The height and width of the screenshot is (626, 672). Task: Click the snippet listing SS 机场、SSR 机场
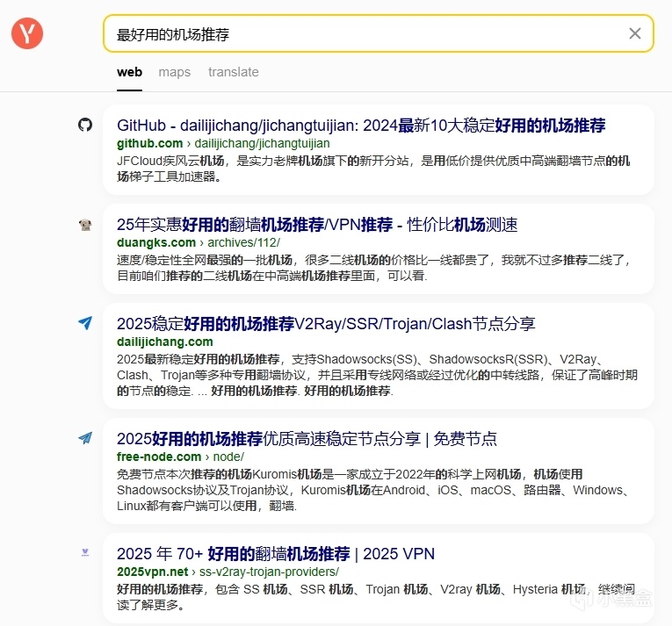376,597
